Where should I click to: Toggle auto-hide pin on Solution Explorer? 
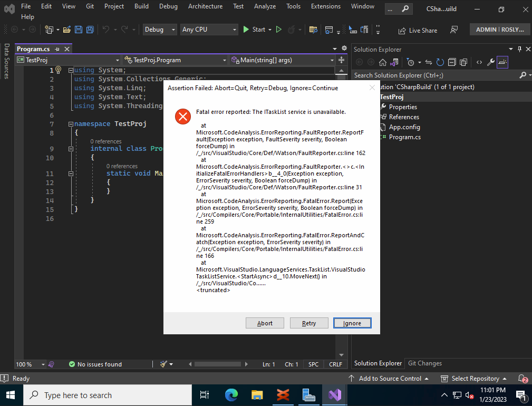tap(519, 49)
